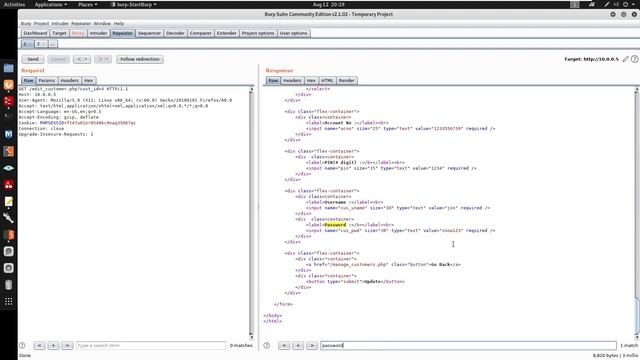
Task: Switch to Proxy tab
Action: [x=78, y=33]
